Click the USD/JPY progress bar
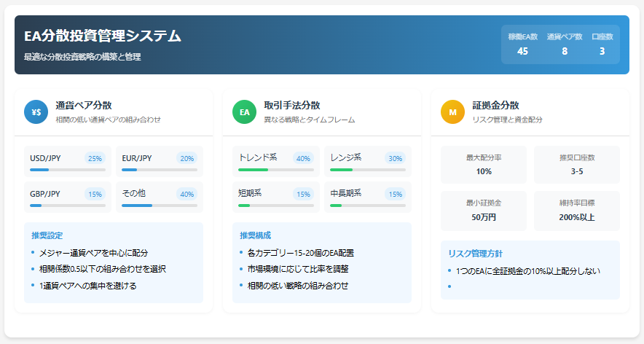Image resolution: width=644 pixels, height=344 pixels. click(x=68, y=170)
